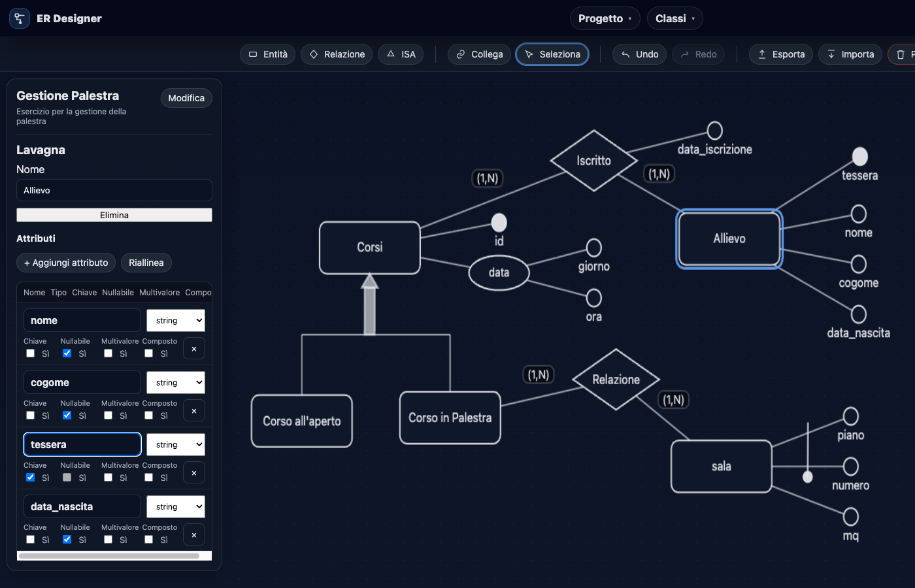Image resolution: width=915 pixels, height=588 pixels.
Task: Activate the ISA triangle tool
Action: click(401, 54)
